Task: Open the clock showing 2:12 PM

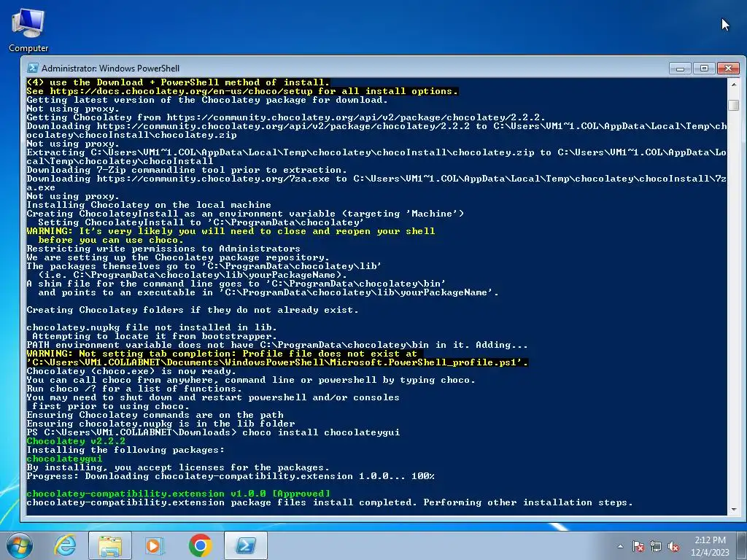Action: [x=710, y=546]
